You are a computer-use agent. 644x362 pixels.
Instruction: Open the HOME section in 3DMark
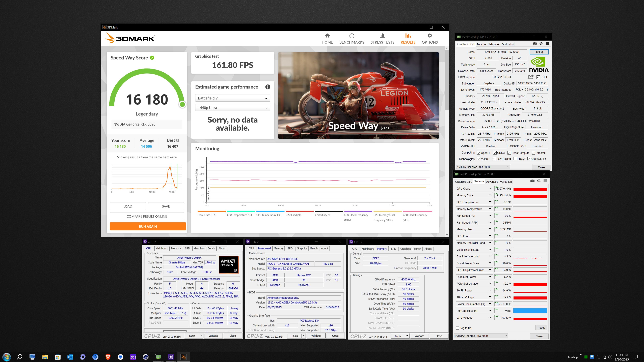click(327, 39)
